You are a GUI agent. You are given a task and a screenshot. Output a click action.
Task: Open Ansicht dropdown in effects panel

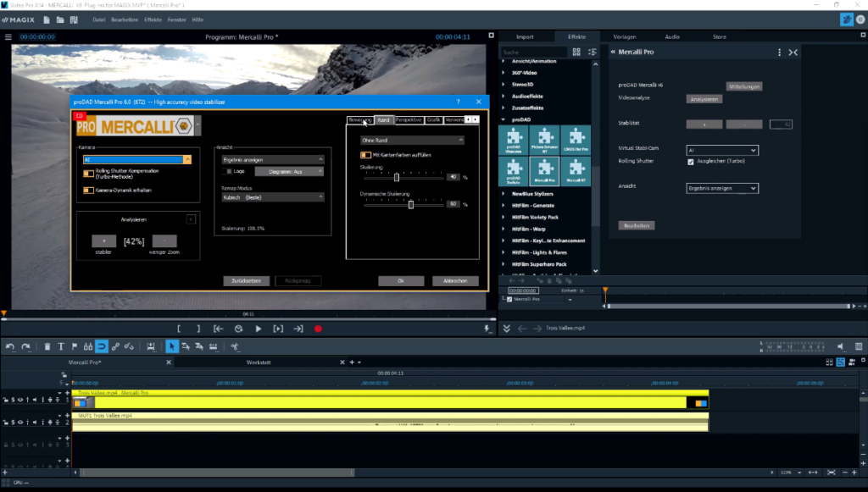pos(722,189)
